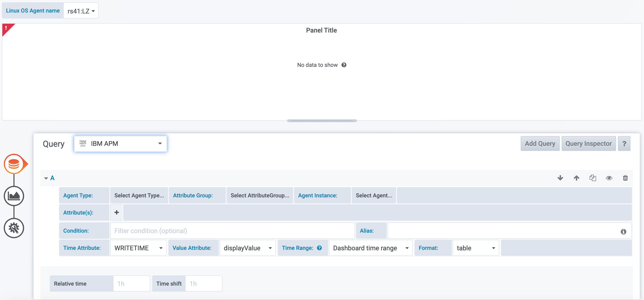Open the Format table dropdown
Screen dimensions: 644x300
[476, 248]
